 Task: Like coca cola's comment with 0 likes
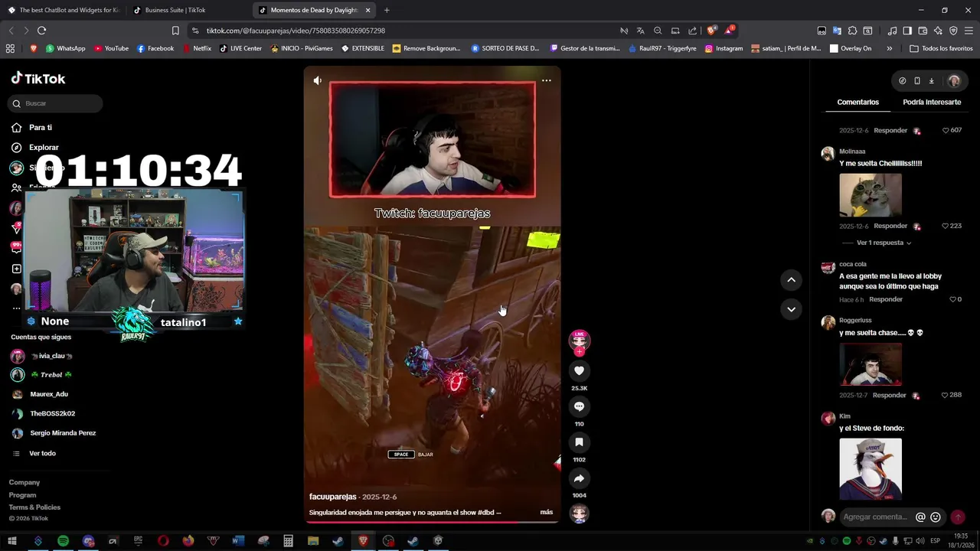tap(955, 299)
